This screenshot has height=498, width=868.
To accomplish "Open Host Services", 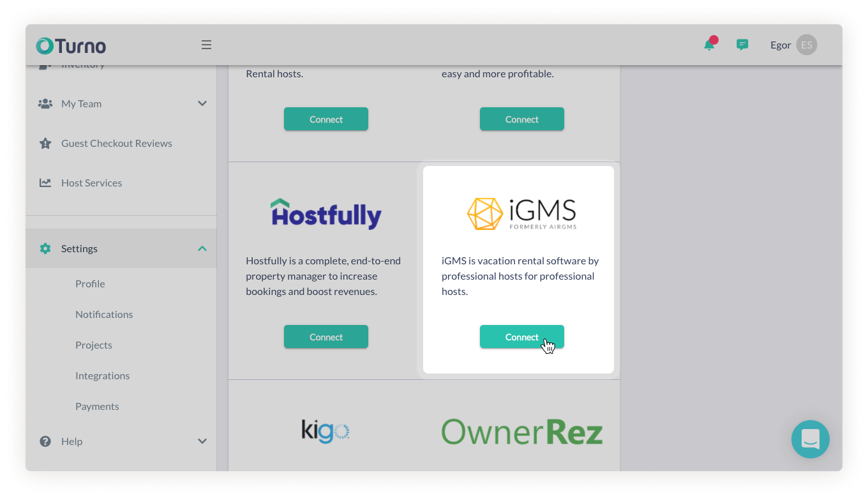I will click(x=121, y=183).
